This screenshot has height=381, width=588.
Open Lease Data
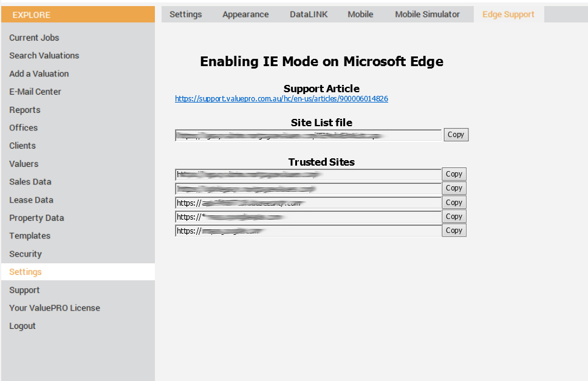tap(31, 200)
